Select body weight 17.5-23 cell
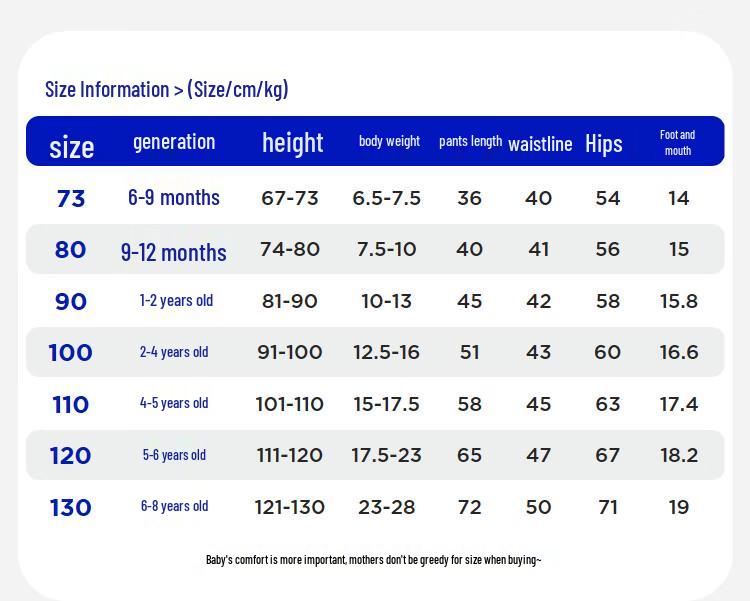 (x=386, y=455)
